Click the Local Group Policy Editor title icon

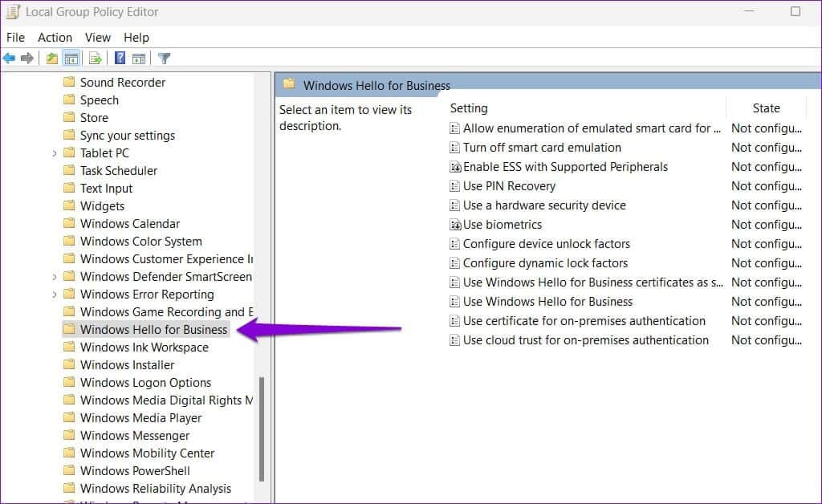13,11
